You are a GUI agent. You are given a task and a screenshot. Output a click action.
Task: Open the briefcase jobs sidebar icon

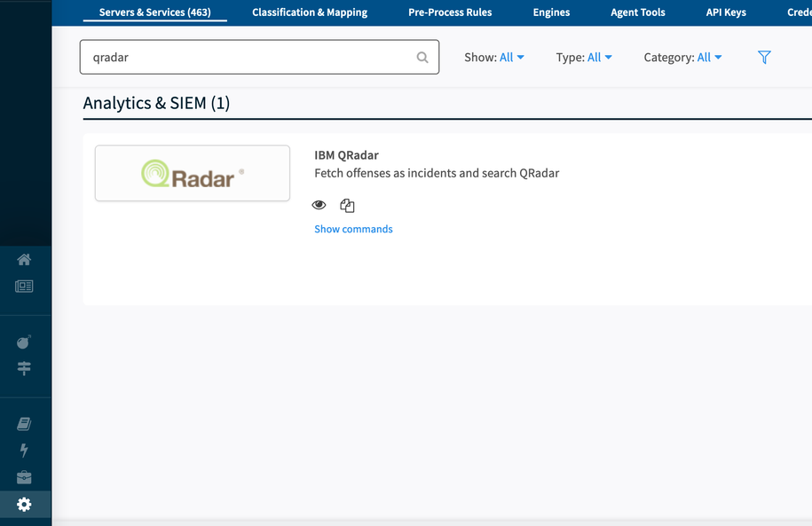point(24,477)
